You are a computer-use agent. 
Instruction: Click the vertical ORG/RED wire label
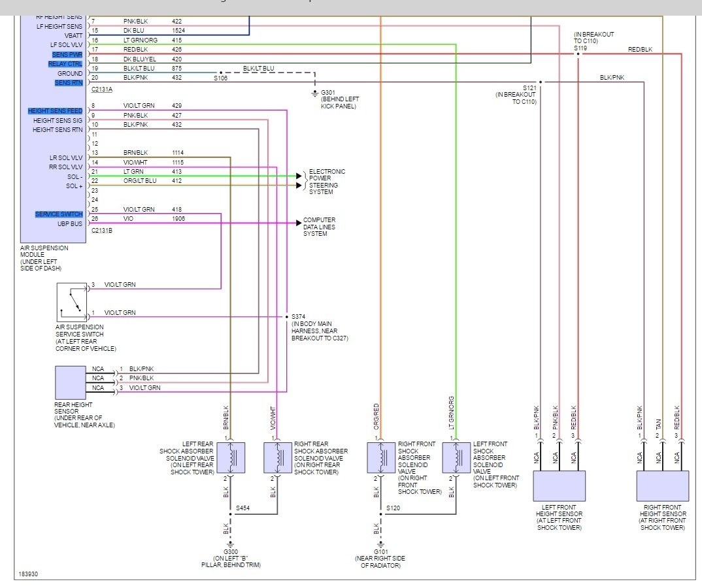376,417
